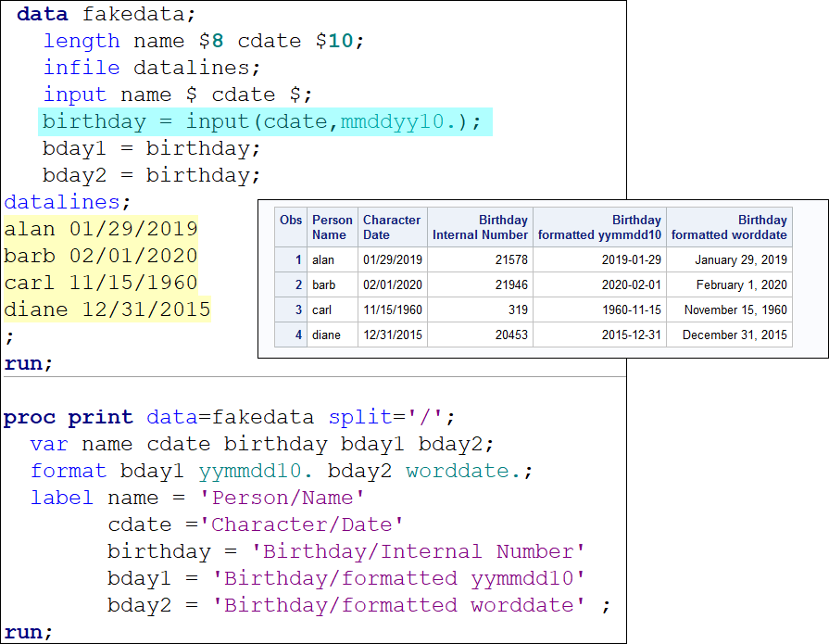
Task: Click the 'Birthday formatted worddate' column header
Action: [729, 227]
